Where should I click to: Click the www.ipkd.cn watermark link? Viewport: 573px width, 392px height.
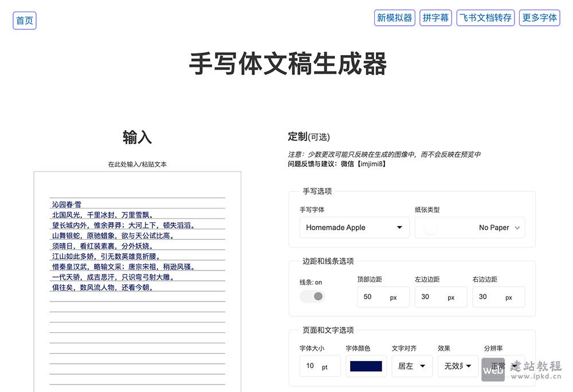click(536, 375)
